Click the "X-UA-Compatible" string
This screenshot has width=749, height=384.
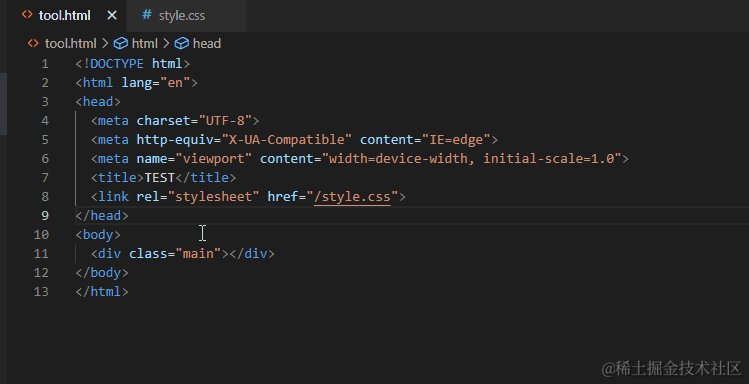287,139
